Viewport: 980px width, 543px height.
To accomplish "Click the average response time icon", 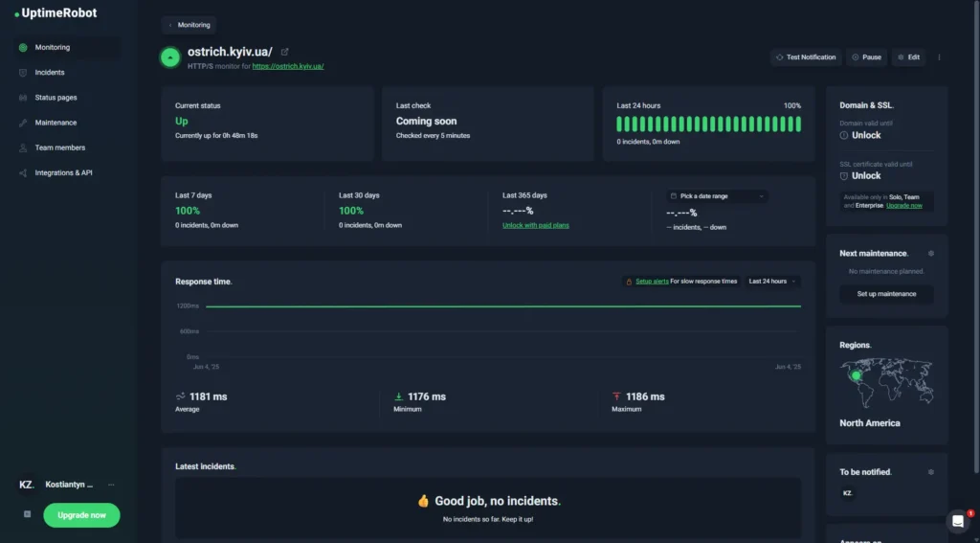I will coord(181,396).
